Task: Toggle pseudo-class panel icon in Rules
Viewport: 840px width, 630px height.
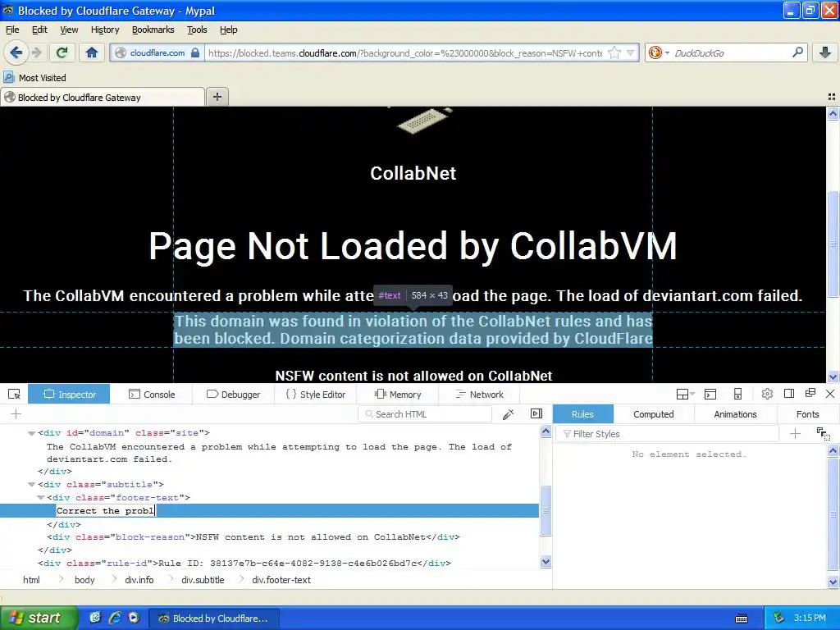Action: [x=823, y=433]
